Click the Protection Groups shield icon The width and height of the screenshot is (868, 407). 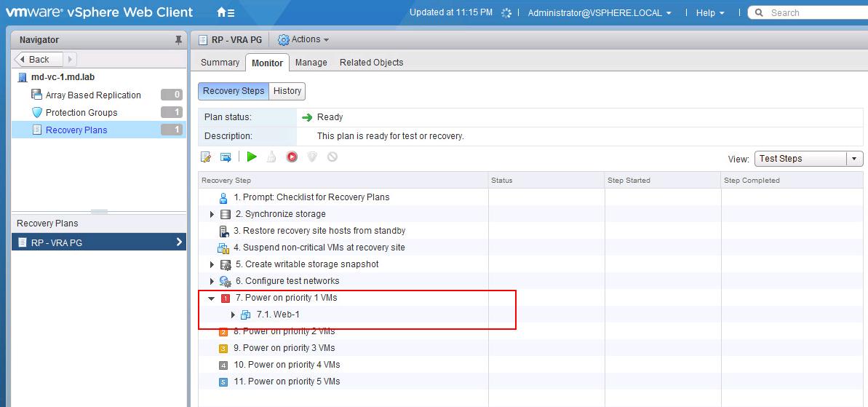click(37, 112)
